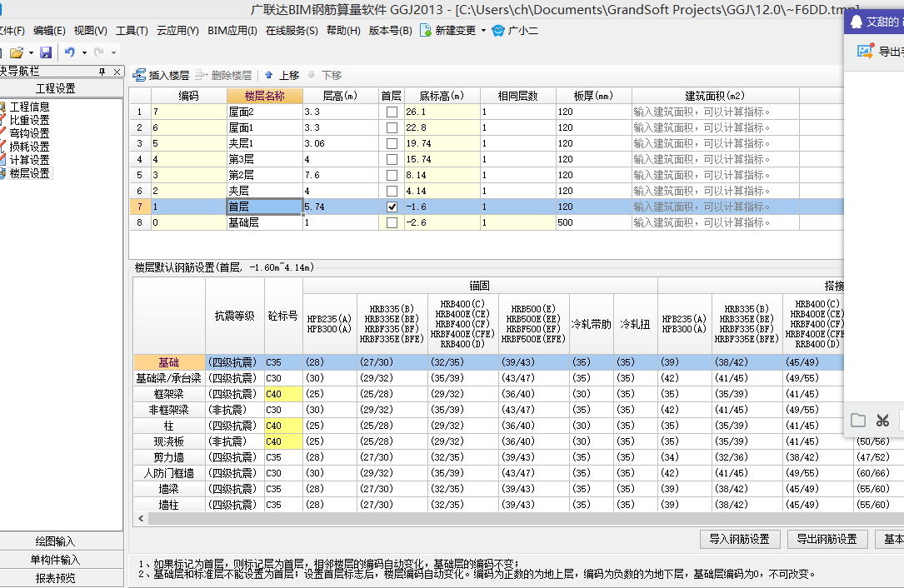
Task: Click 导出钢筋设置 button
Action: tap(827, 539)
